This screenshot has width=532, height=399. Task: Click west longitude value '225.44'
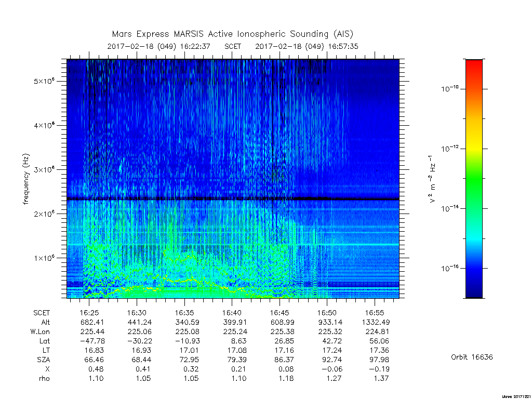click(92, 331)
